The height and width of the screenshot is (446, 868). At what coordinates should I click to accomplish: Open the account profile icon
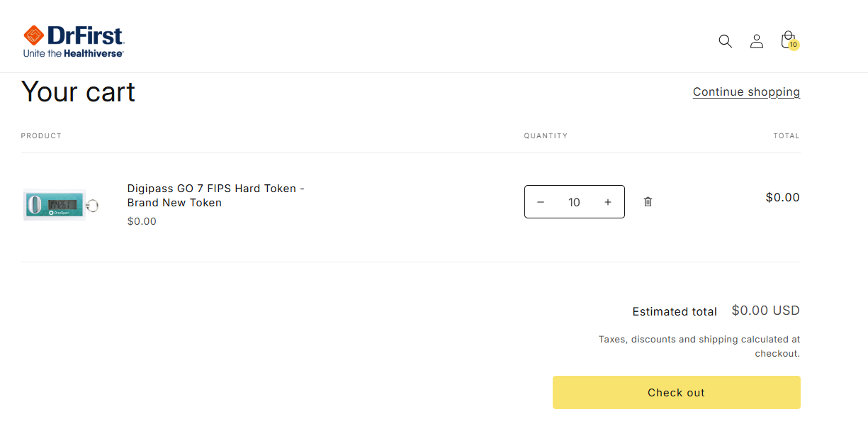(x=757, y=41)
